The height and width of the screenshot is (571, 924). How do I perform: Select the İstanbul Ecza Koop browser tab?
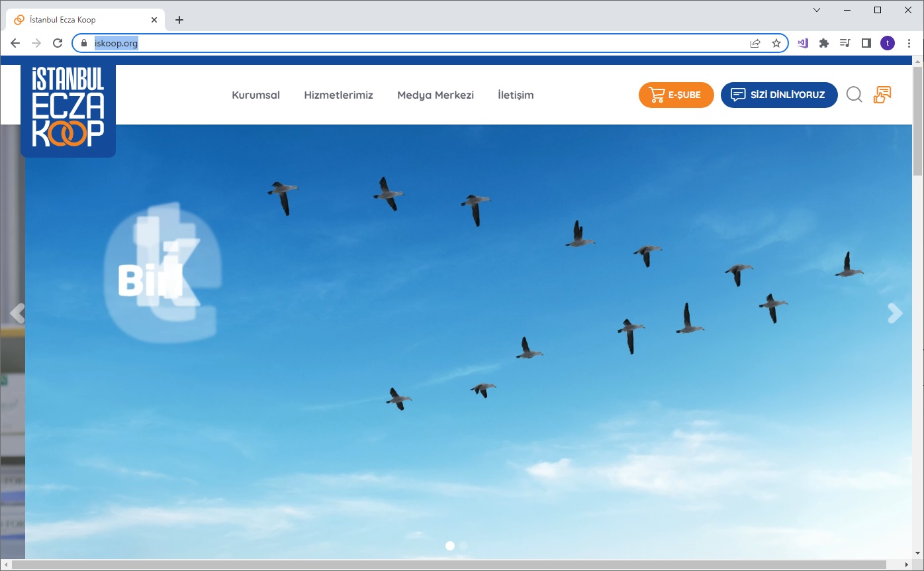point(85,20)
